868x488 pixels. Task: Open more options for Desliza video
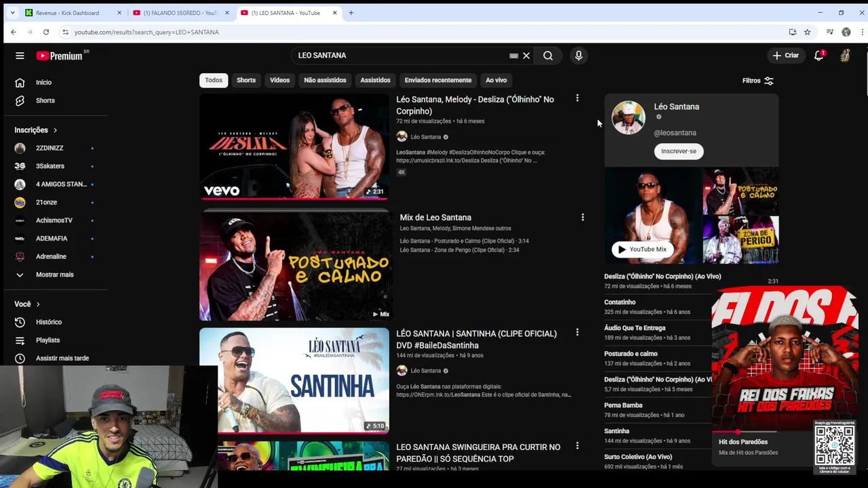tap(577, 98)
